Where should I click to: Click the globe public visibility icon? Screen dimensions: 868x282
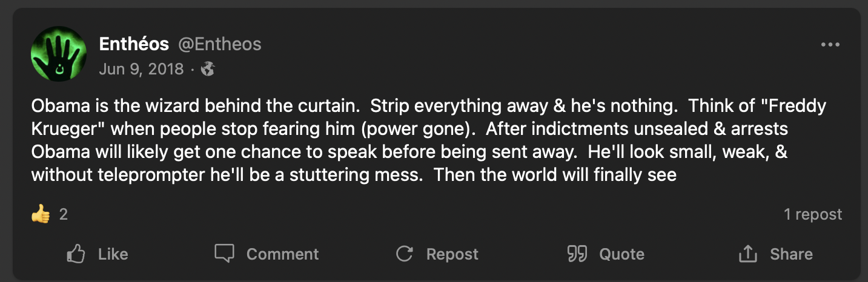coord(208,69)
